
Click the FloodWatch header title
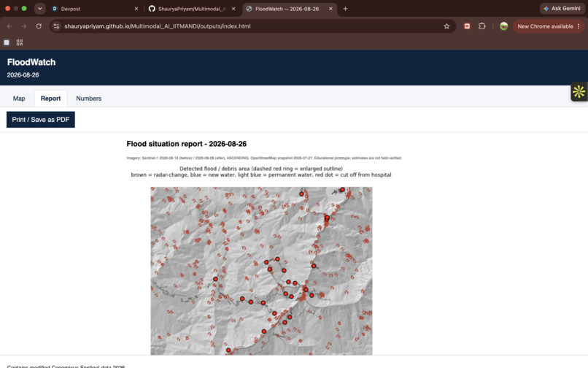pos(31,62)
